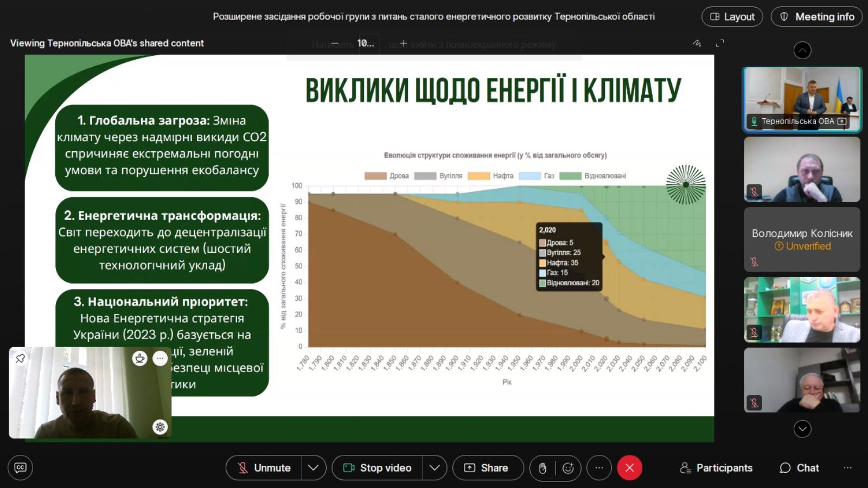Leave the meeting with the red X
The height and width of the screenshot is (488, 868).
(629, 468)
